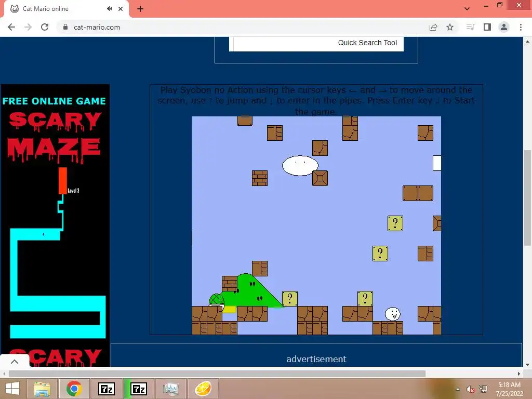
Task: Open the system monitor taskbar app
Action: tap(170, 389)
